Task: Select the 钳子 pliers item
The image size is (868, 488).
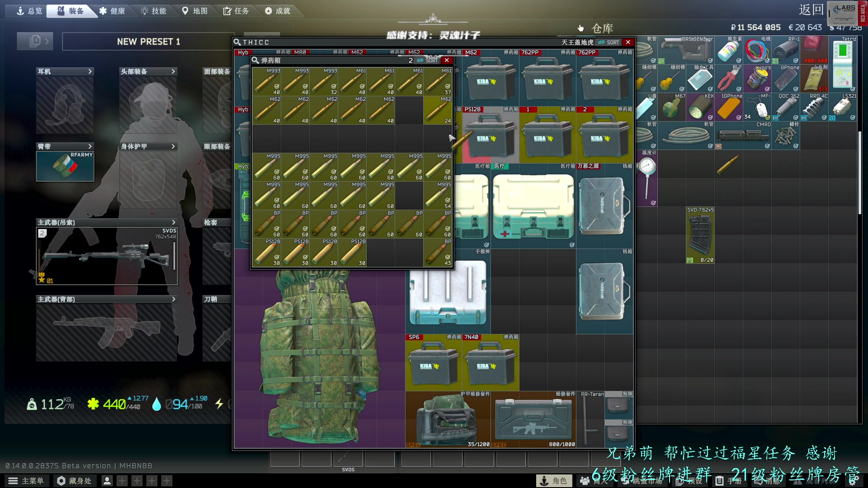Action: 728,79
